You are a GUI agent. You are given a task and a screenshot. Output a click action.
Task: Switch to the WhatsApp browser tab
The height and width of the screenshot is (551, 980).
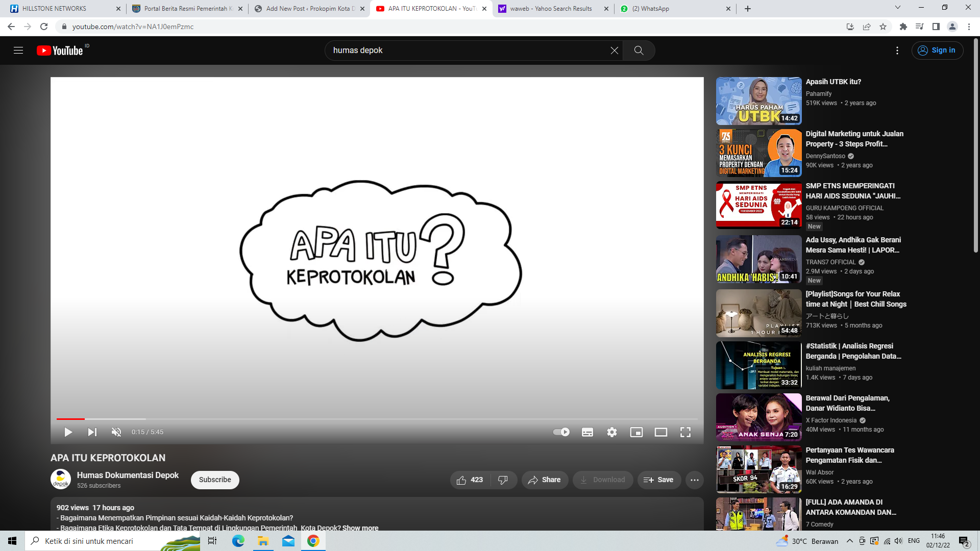click(x=674, y=9)
